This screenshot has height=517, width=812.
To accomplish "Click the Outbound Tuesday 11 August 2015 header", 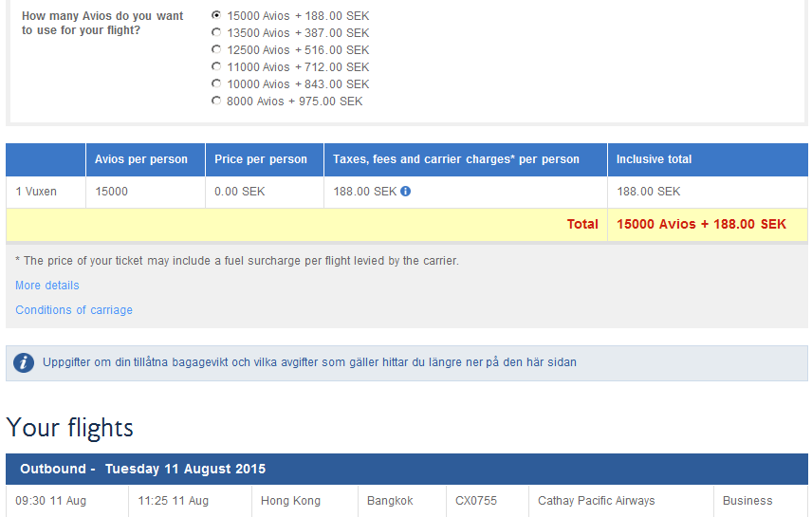I will click(142, 469).
